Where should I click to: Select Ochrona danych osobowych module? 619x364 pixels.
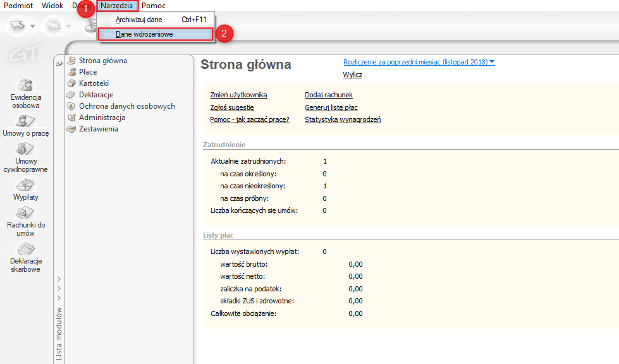click(126, 106)
